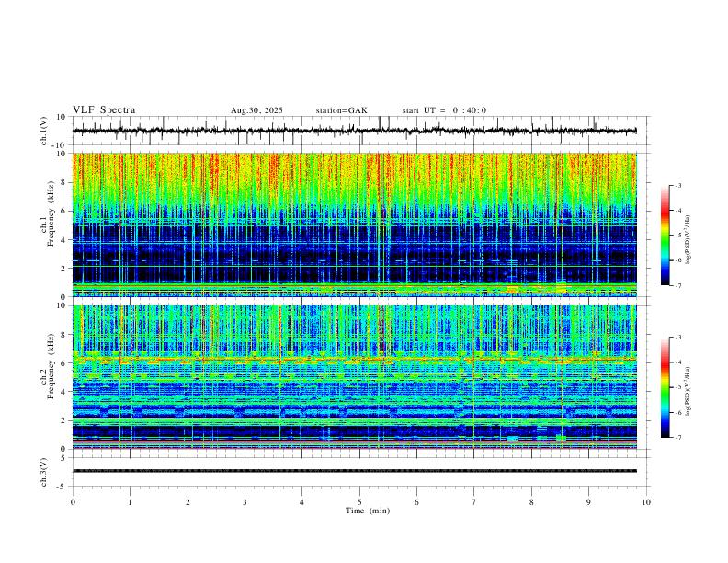Click the "ch.1(V)" axis label

tap(44, 131)
